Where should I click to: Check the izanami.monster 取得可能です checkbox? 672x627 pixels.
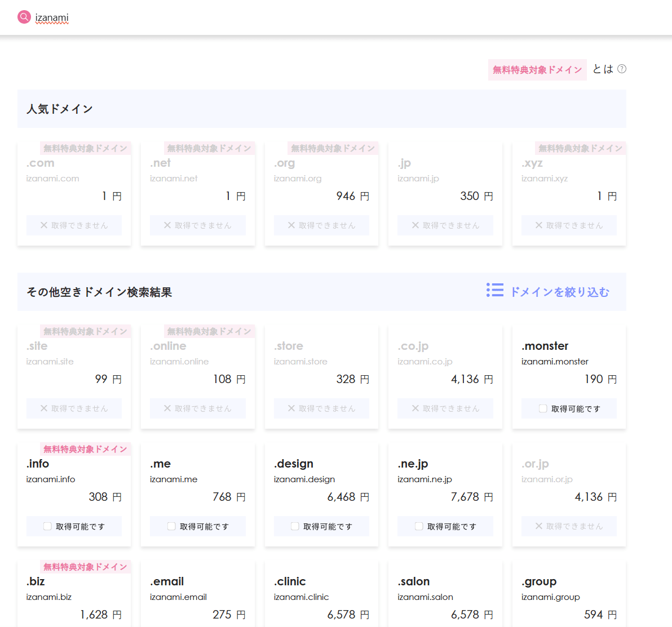[542, 408]
